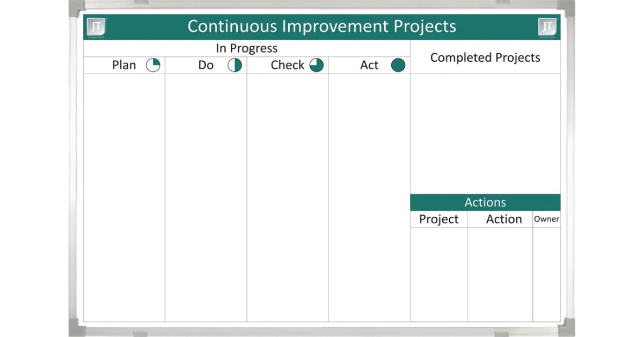Click the Owner column header
Viewport: 644px width, 337px height.
pos(546,219)
